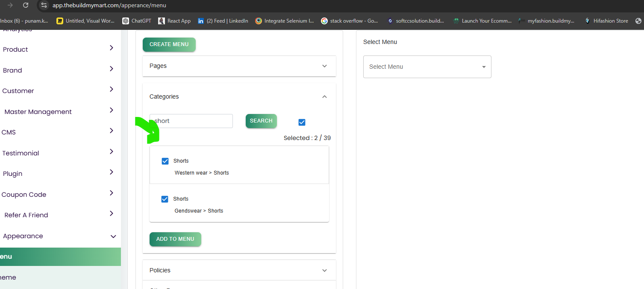Expand the Testimonial sidebar chevron
The width and height of the screenshot is (644, 289).
click(x=111, y=152)
